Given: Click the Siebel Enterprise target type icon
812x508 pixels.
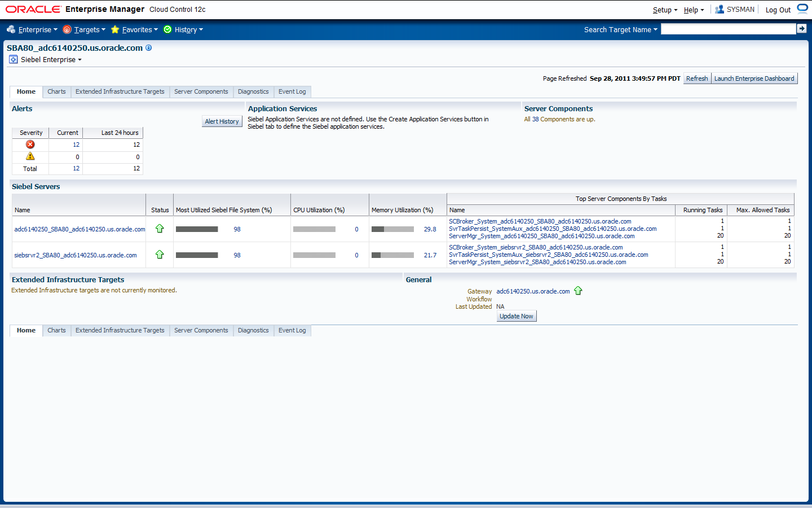Looking at the screenshot, I should 14,59.
